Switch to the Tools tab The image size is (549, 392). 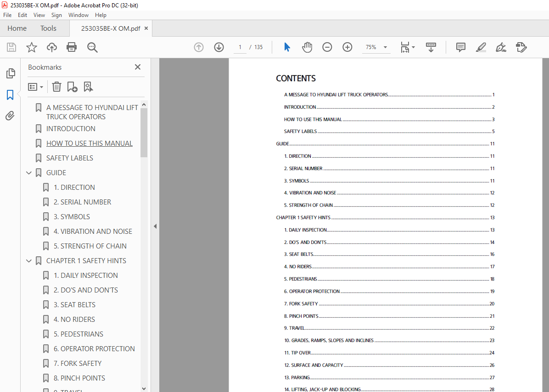click(48, 28)
